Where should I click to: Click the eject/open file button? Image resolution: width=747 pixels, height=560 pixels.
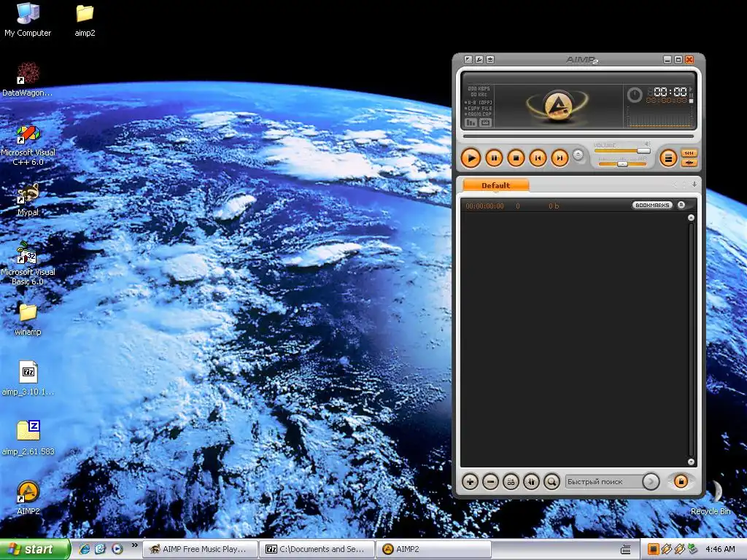click(578, 155)
